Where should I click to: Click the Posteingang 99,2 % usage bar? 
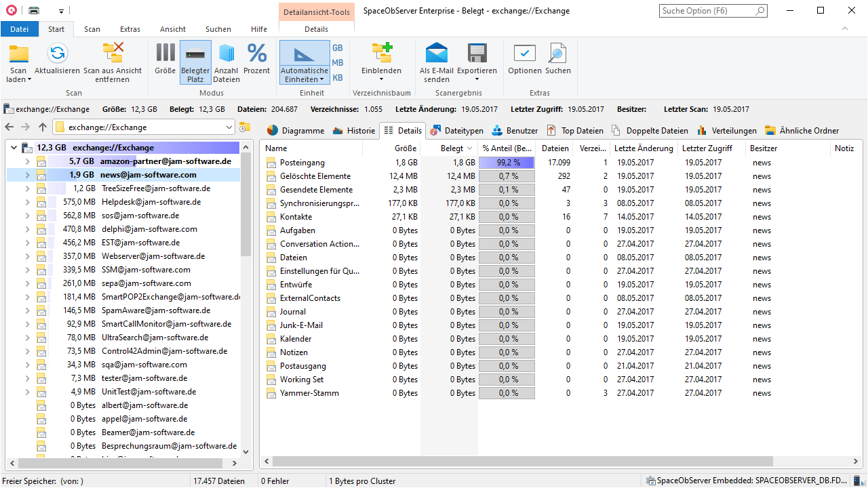507,163
